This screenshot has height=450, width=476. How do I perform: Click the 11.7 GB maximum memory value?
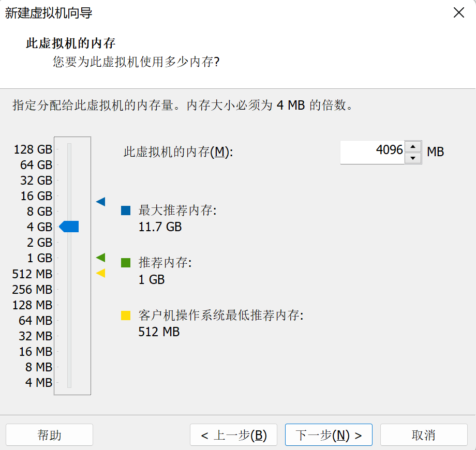[160, 227]
